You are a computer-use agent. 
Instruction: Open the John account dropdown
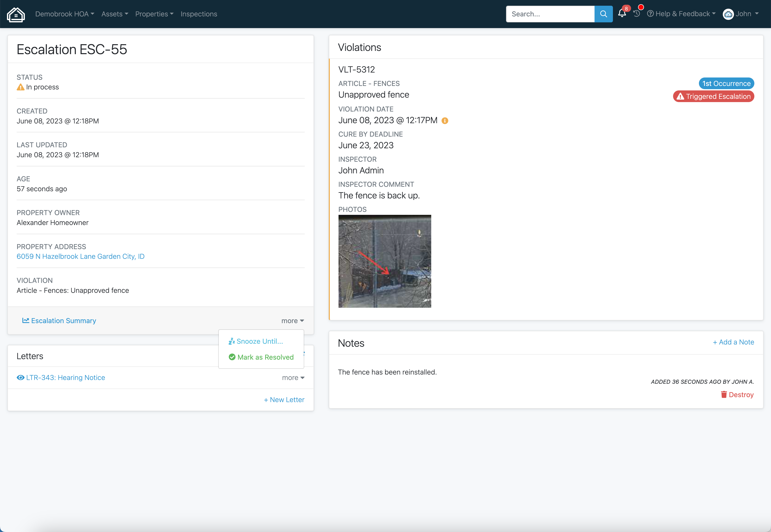(x=741, y=14)
